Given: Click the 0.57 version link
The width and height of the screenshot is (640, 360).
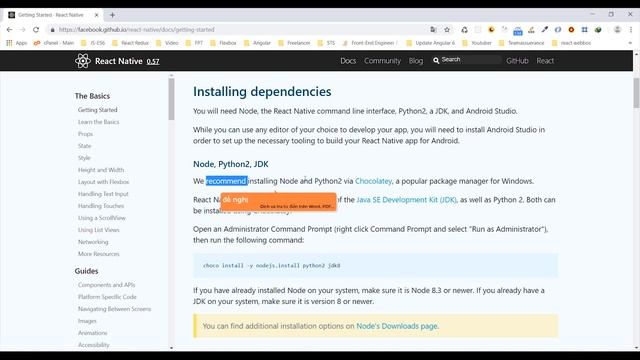Looking at the screenshot, I should [x=153, y=62].
